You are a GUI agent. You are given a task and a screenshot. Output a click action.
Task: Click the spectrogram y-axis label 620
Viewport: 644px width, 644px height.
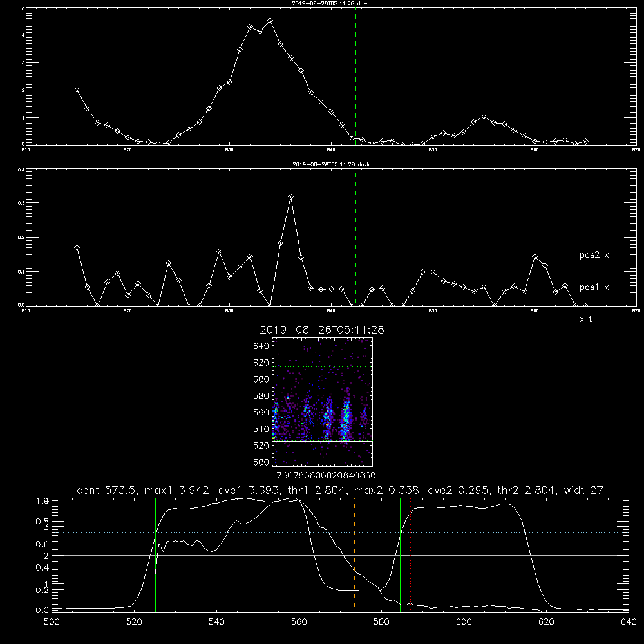pyautogui.click(x=261, y=363)
